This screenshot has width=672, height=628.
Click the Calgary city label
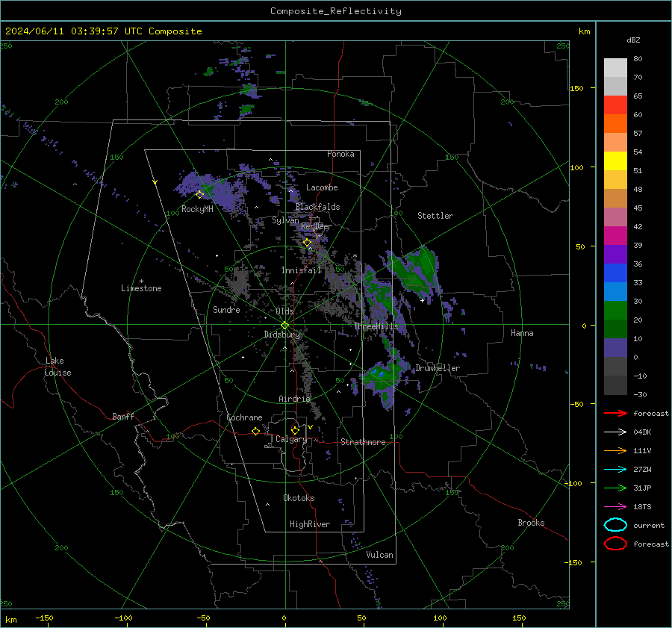click(291, 439)
